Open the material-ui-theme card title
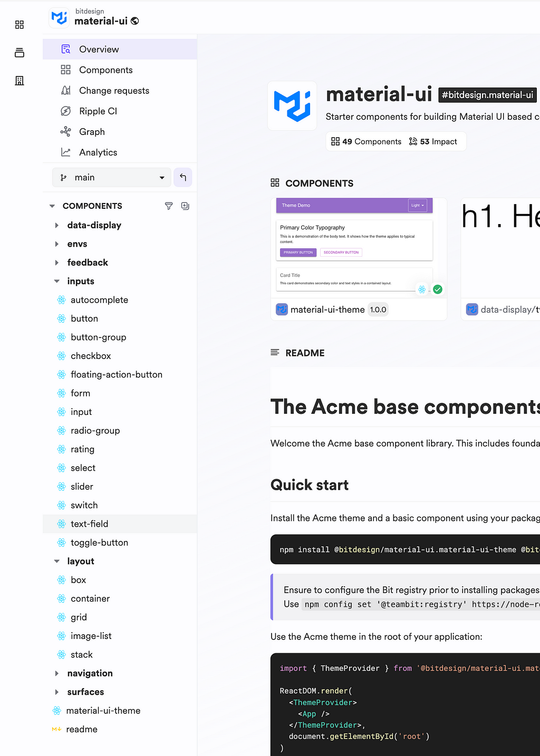Screen dimensions: 540x756 click(327, 309)
